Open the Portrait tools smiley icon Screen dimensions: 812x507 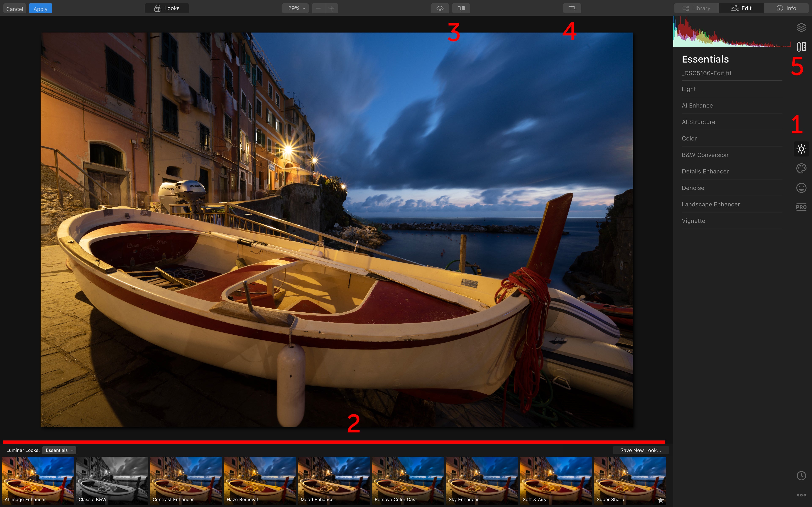(801, 187)
